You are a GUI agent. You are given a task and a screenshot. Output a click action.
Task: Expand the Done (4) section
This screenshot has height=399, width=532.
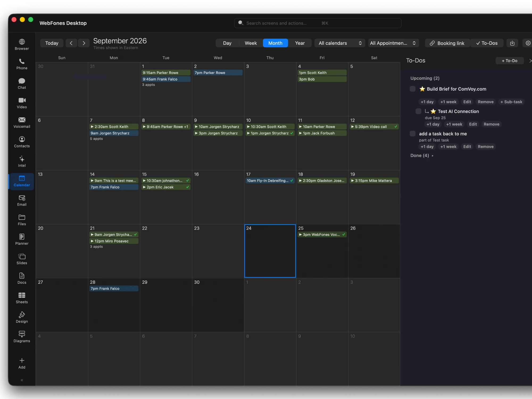click(422, 155)
